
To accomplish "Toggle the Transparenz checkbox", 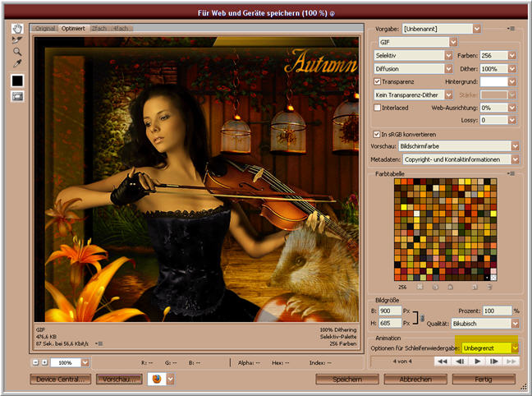I will pyautogui.click(x=377, y=81).
